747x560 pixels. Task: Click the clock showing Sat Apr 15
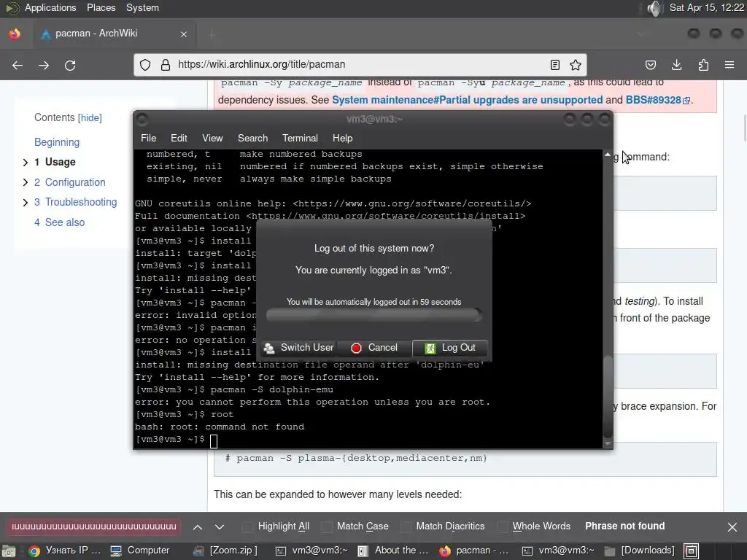pyautogui.click(x=706, y=7)
